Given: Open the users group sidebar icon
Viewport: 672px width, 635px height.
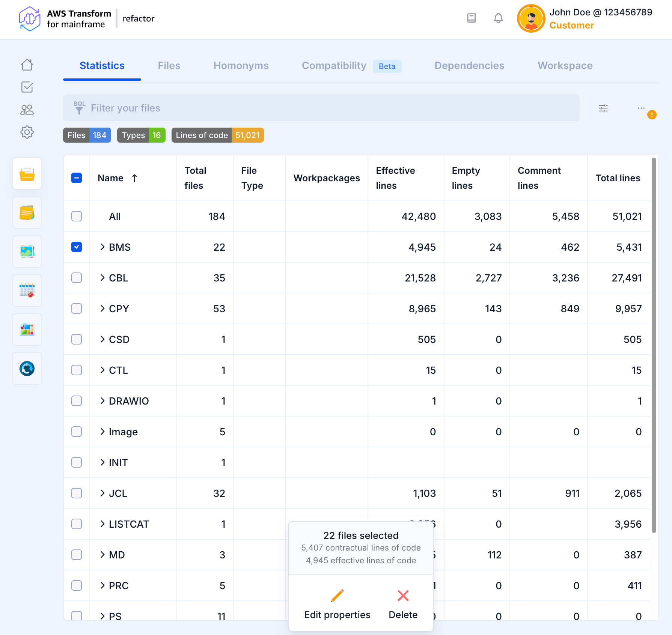Looking at the screenshot, I should coord(27,110).
